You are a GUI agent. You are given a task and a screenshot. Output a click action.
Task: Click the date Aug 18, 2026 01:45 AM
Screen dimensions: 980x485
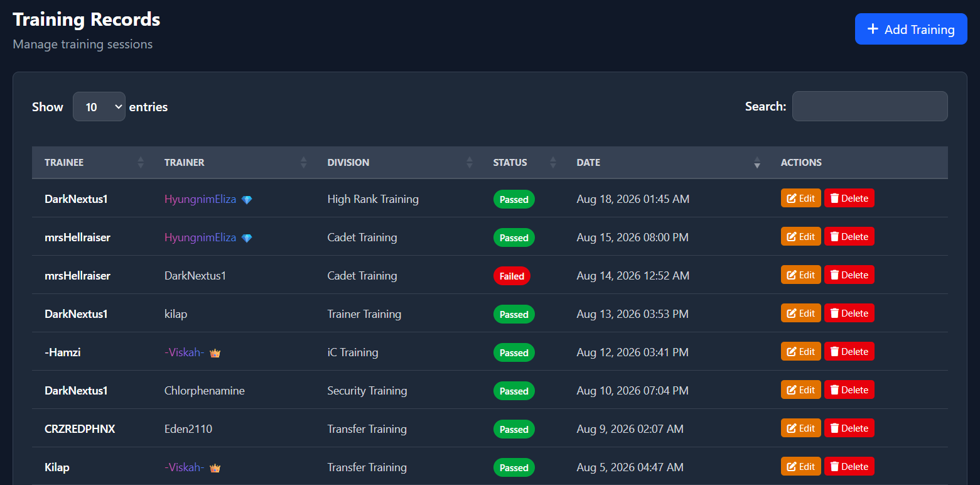(x=633, y=199)
